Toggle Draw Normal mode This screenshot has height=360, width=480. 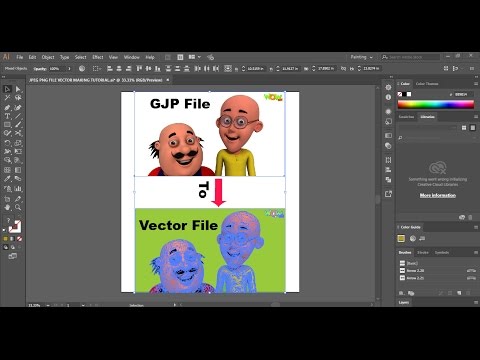coord(5,247)
